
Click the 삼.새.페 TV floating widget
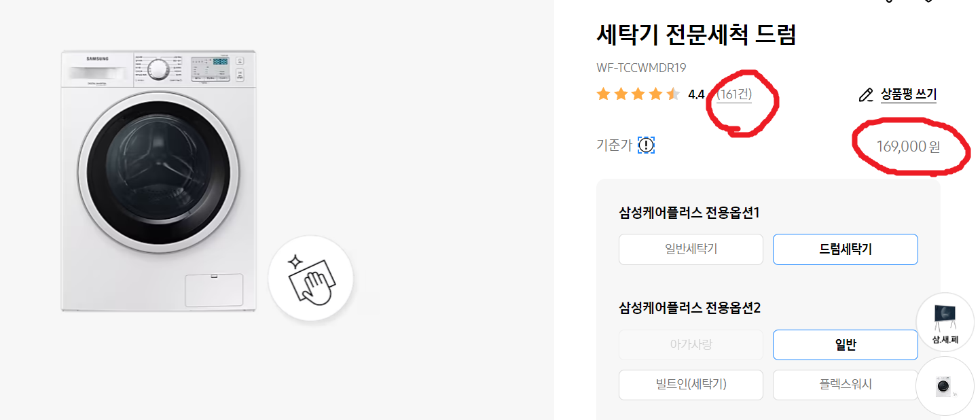(945, 321)
